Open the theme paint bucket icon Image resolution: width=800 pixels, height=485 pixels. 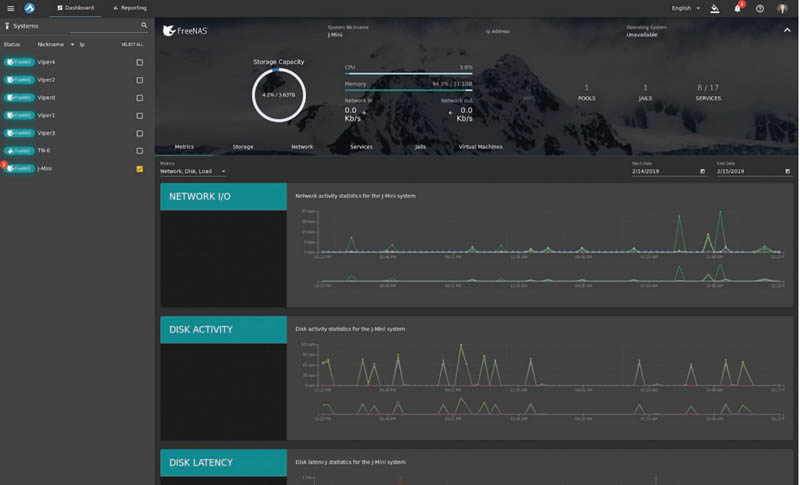coord(715,8)
